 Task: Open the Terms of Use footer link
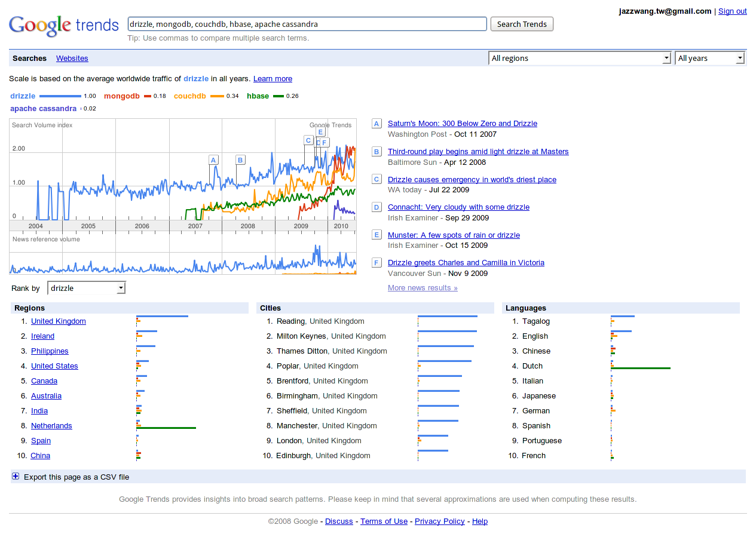384,521
